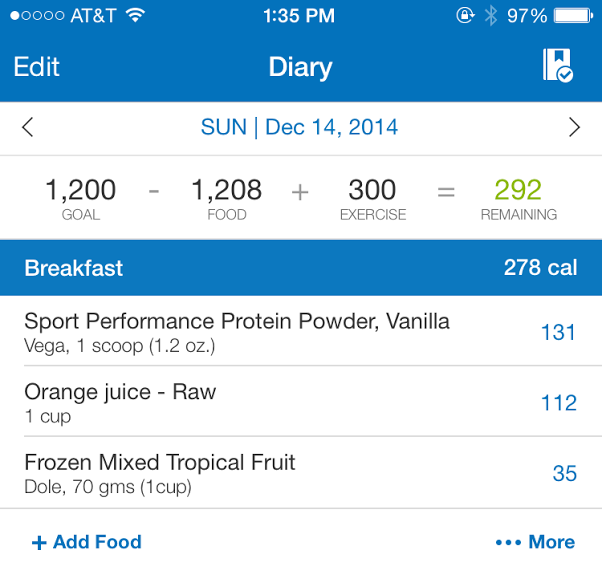602x573 pixels.
Task: Tap the Bluetooth status icon
Action: 490,16
